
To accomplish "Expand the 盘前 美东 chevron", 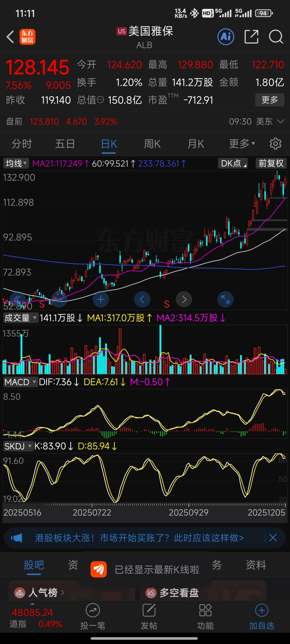I will tap(281, 122).
